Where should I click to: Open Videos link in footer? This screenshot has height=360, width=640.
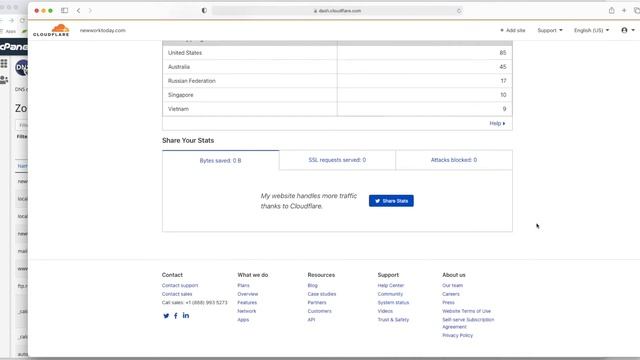(385, 311)
